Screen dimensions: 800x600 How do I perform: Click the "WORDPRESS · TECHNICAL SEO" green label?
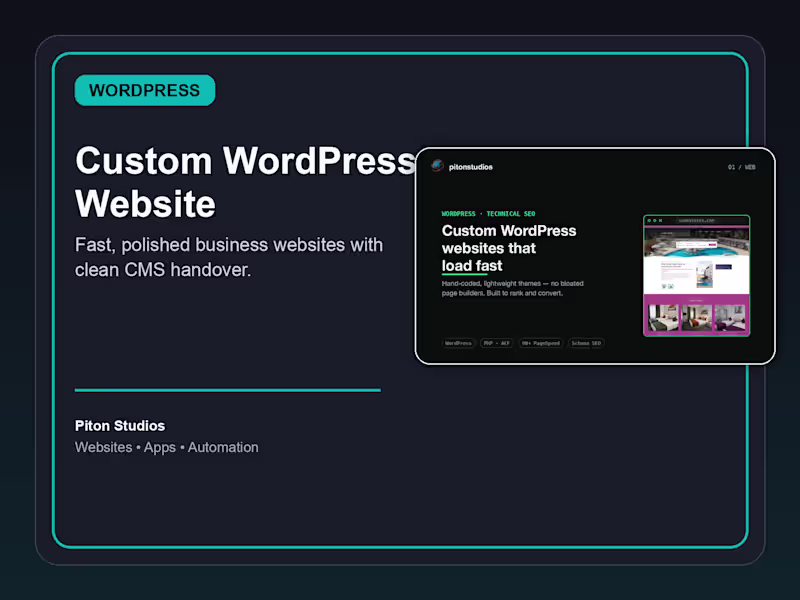(x=488, y=214)
